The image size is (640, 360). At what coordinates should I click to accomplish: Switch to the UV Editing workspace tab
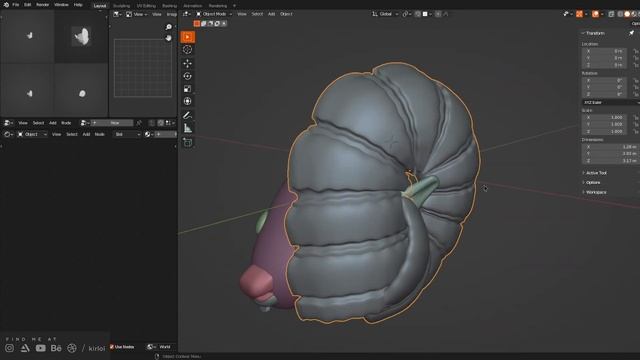(146, 6)
